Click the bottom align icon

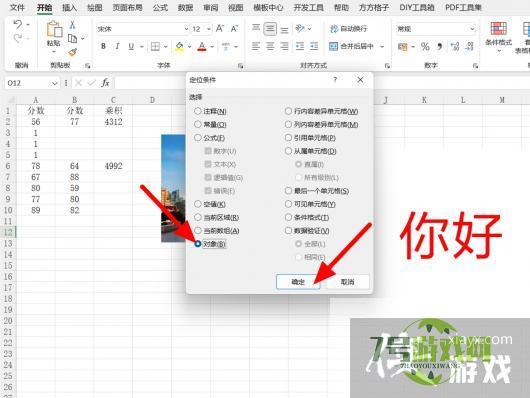285,29
